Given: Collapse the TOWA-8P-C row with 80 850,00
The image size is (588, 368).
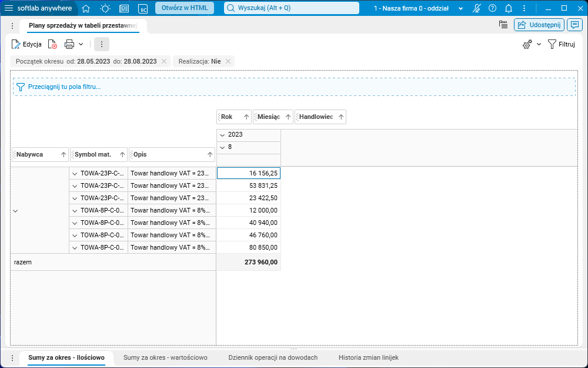Looking at the screenshot, I should (75, 248).
